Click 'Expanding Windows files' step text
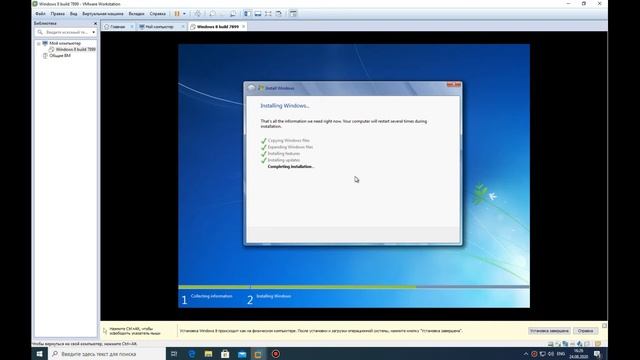Viewport: 640px width, 360px height. (290, 147)
